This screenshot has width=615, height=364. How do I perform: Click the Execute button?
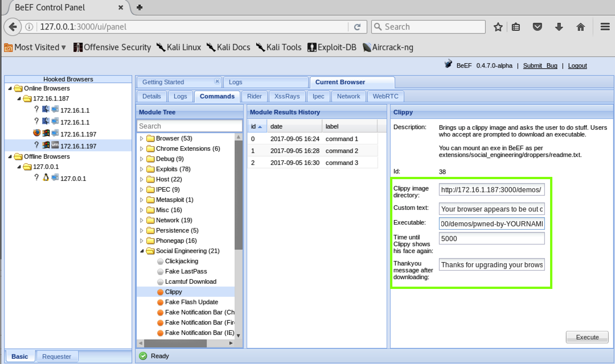[587, 337]
